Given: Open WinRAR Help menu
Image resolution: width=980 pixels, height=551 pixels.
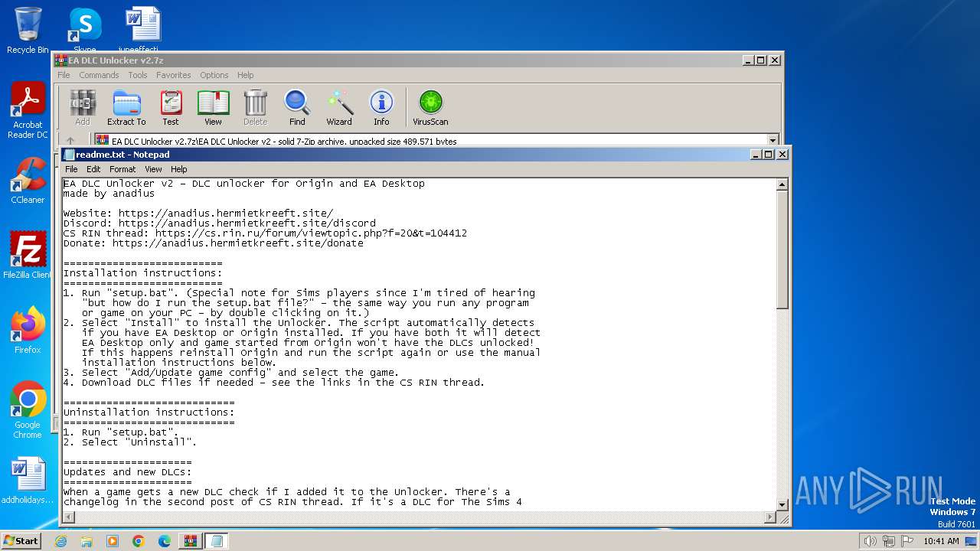Looking at the screenshot, I should coord(245,75).
